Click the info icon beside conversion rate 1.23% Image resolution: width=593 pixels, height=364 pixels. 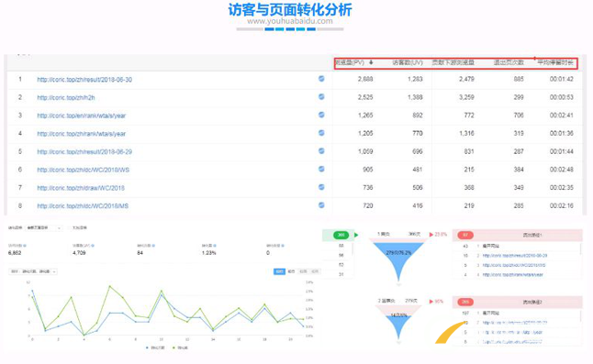[215, 246]
